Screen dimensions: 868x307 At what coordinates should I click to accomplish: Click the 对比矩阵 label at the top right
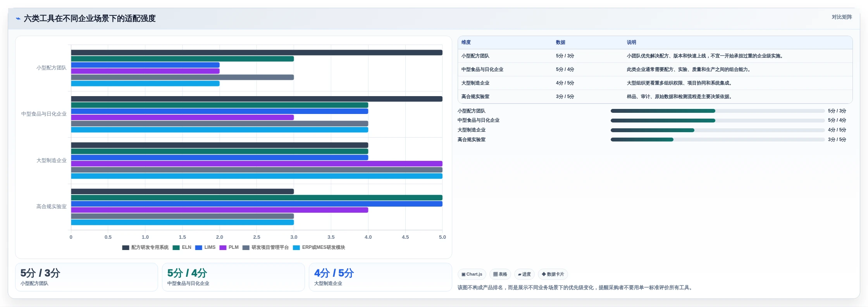842,17
